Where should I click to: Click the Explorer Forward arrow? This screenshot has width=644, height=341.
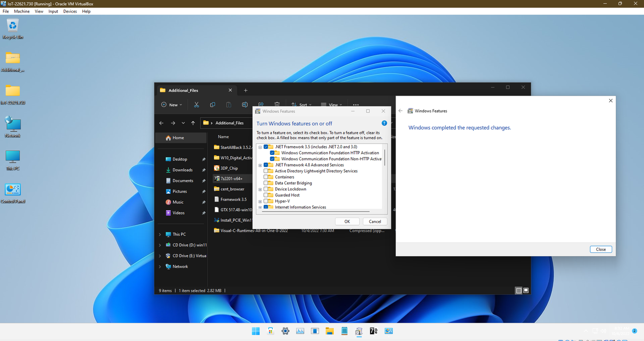(173, 123)
